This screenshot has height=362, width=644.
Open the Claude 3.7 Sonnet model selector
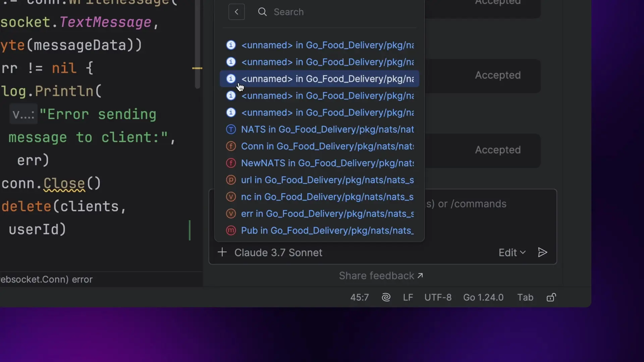coord(278,252)
